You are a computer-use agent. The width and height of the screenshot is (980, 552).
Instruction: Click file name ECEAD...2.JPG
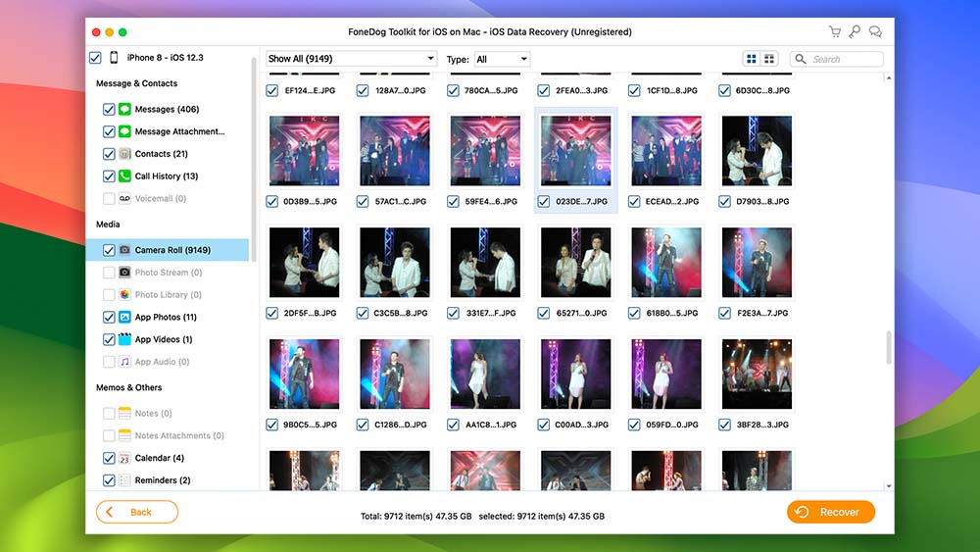(672, 201)
